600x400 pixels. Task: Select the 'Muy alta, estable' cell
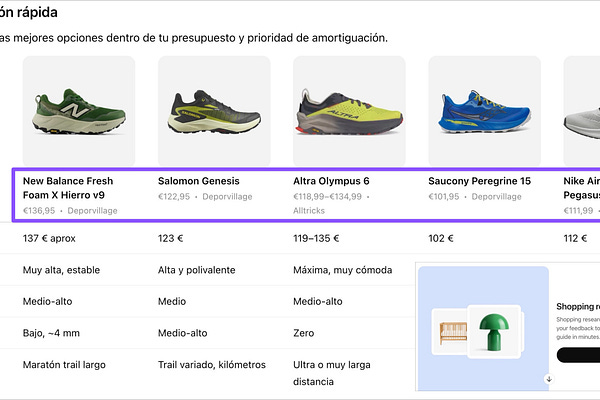(x=61, y=270)
